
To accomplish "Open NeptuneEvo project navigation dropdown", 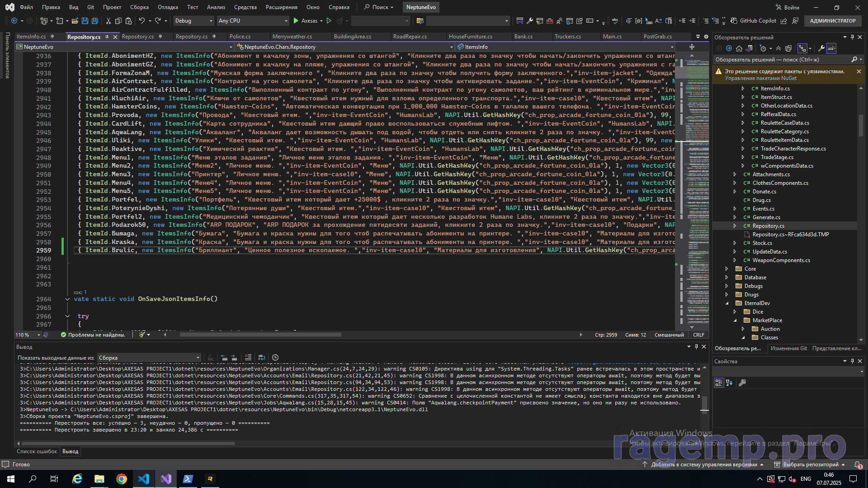I will click(124, 47).
